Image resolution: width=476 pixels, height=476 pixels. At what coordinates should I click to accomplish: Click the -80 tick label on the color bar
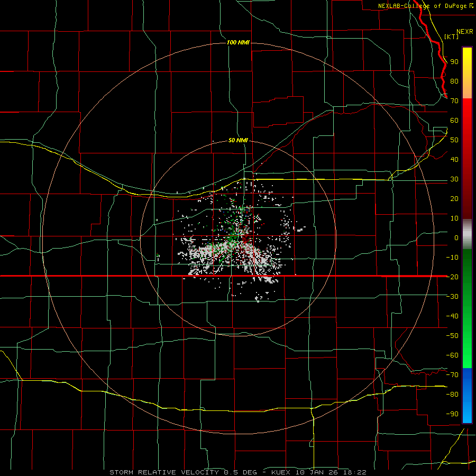tap(452, 395)
